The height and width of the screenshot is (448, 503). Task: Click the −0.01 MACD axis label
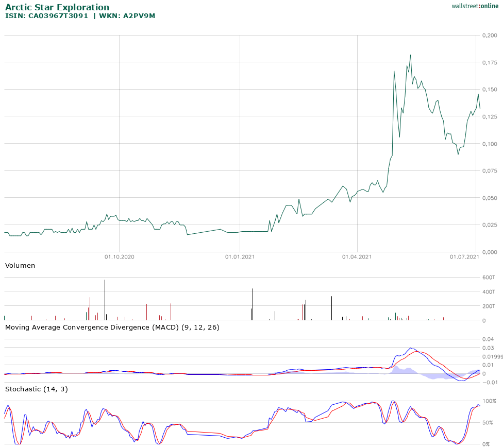[490, 382]
